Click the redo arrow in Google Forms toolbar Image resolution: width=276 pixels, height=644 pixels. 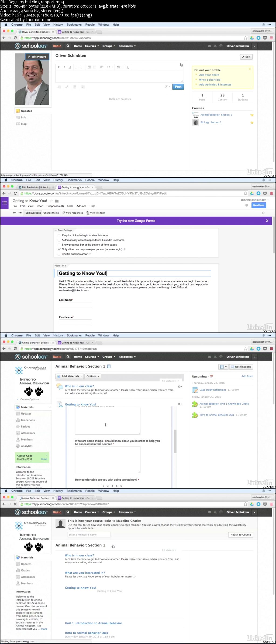click(x=20, y=213)
